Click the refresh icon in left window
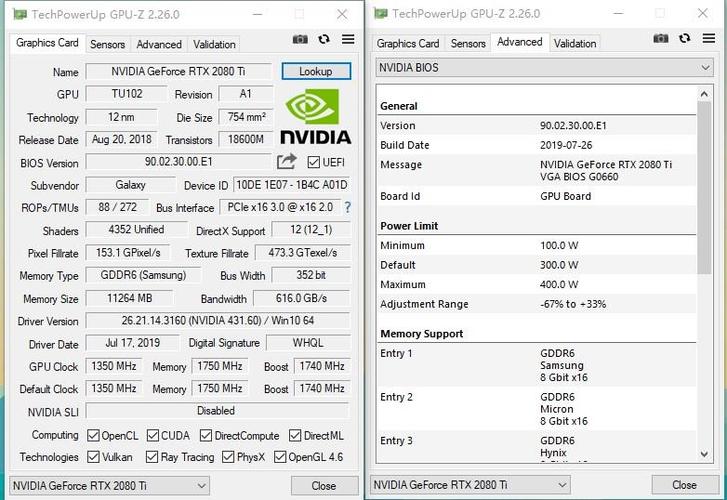727x500 pixels. tap(324, 39)
